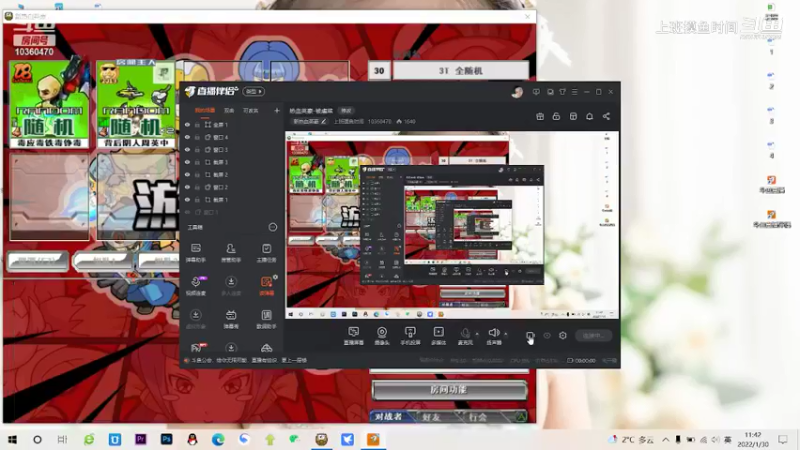Show hidden tray icons on the Windows taskbar
The height and width of the screenshot is (450, 800).
(666, 439)
